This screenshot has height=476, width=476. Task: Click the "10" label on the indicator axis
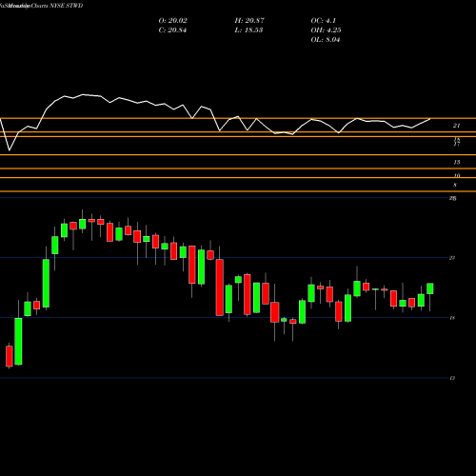pos(457,175)
